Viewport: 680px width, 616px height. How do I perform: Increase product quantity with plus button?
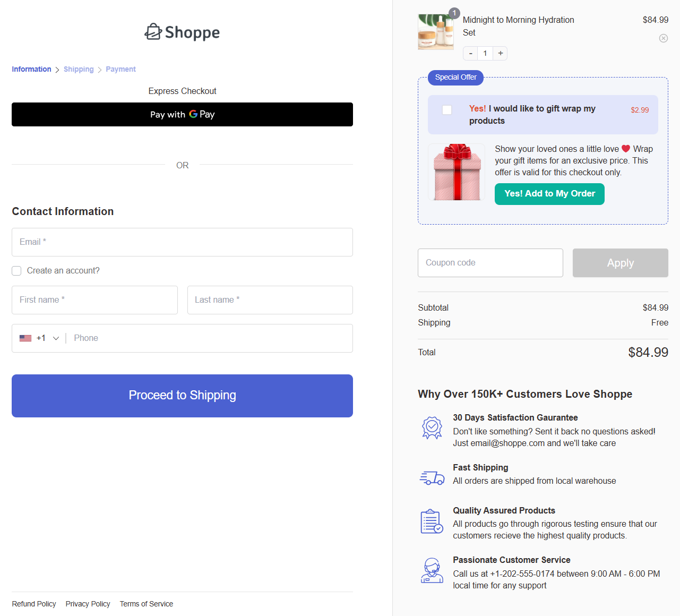point(501,53)
